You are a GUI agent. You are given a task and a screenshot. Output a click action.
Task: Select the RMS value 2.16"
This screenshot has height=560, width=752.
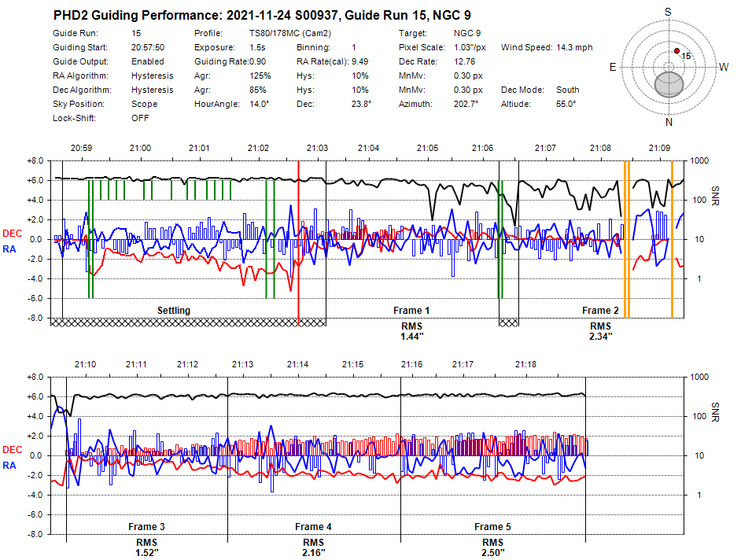pos(314,553)
